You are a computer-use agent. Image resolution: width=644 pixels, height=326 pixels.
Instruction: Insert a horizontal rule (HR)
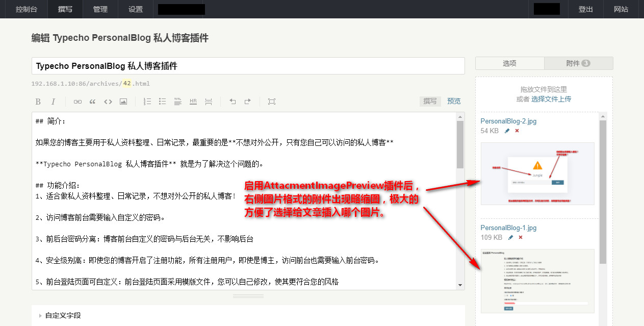pos(193,102)
